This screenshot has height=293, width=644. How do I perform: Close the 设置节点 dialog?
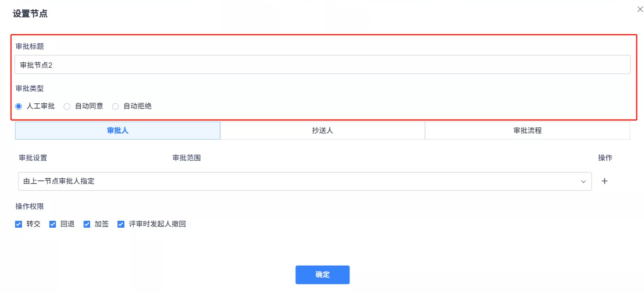coord(640,9)
